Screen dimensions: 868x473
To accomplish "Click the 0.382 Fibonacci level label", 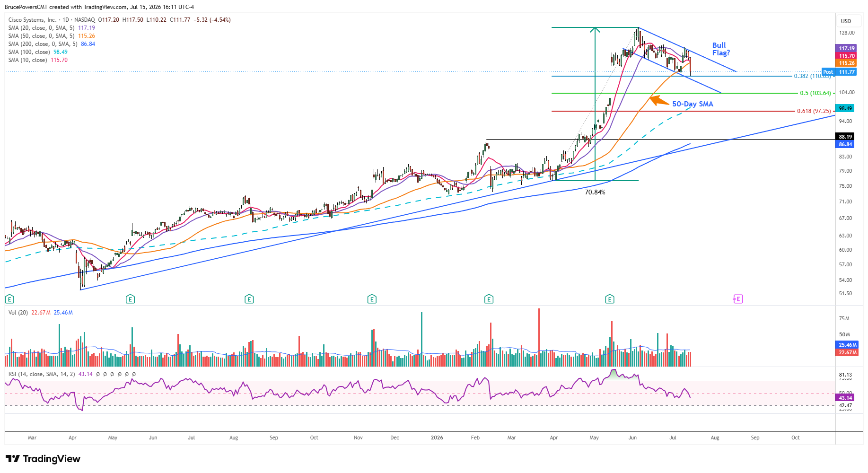I will pyautogui.click(x=812, y=76).
